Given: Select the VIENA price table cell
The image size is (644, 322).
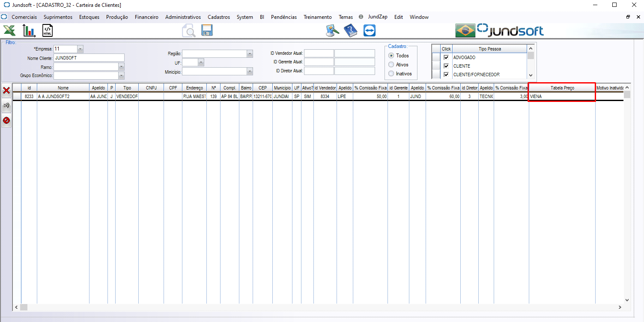Looking at the screenshot, I should (x=562, y=96).
